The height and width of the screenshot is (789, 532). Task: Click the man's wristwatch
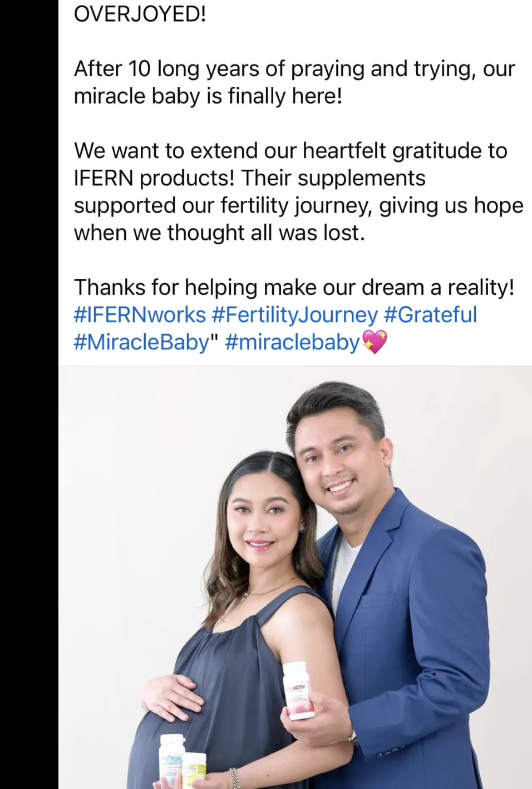[353, 738]
